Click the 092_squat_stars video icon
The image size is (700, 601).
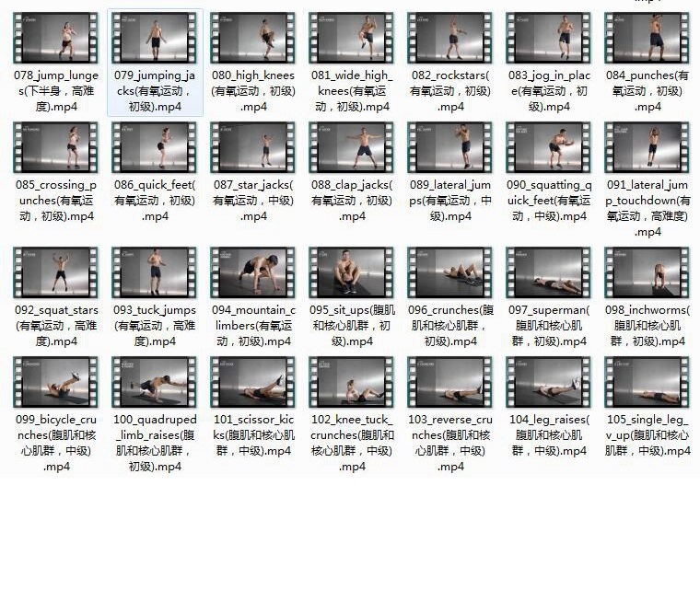[56, 273]
